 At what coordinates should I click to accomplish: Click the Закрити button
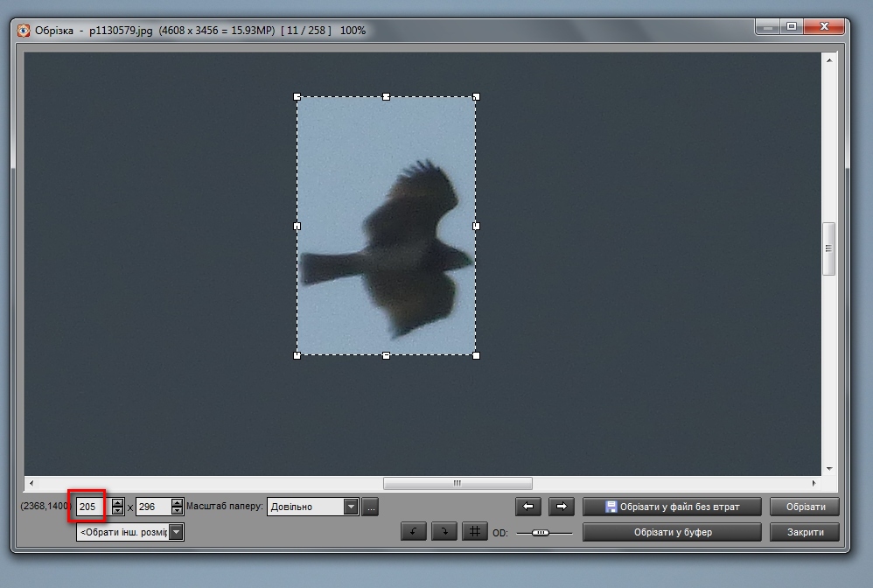click(x=804, y=532)
